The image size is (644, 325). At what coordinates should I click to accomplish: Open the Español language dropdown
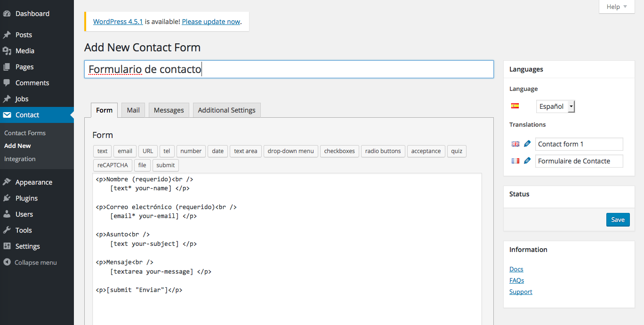(x=555, y=106)
